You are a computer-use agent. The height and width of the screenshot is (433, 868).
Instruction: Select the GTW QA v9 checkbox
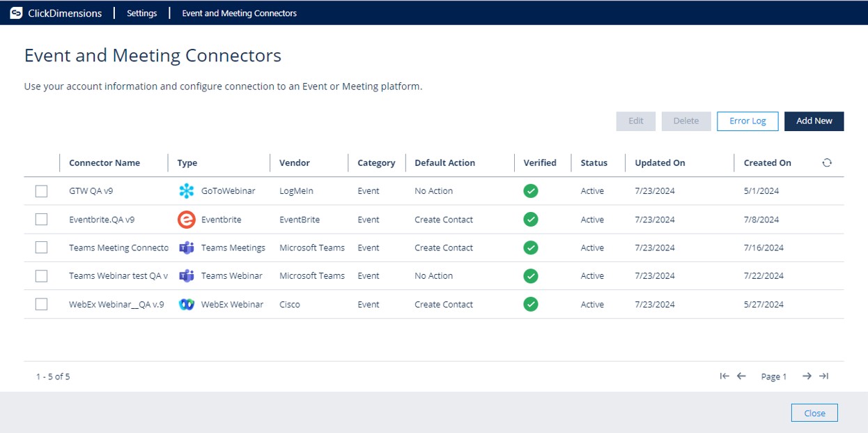coord(41,191)
